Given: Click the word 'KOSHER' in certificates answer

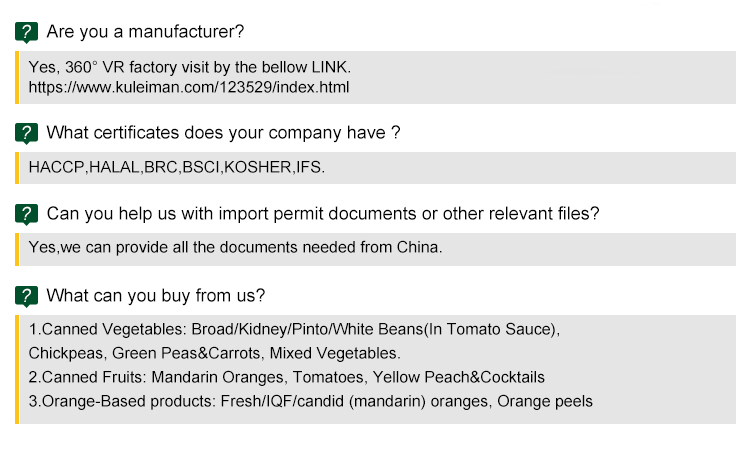Looking at the screenshot, I should click(x=258, y=167).
